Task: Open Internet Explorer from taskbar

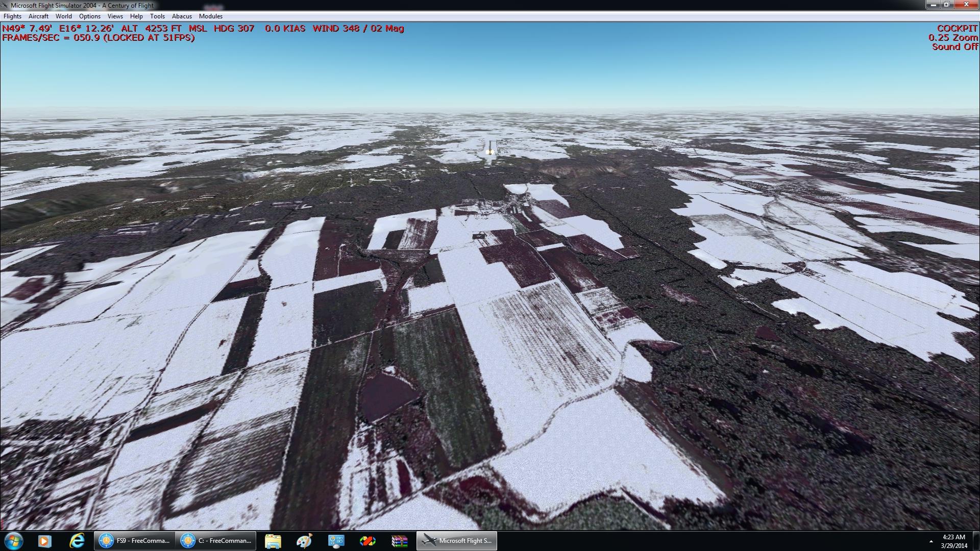Action: [x=77, y=541]
